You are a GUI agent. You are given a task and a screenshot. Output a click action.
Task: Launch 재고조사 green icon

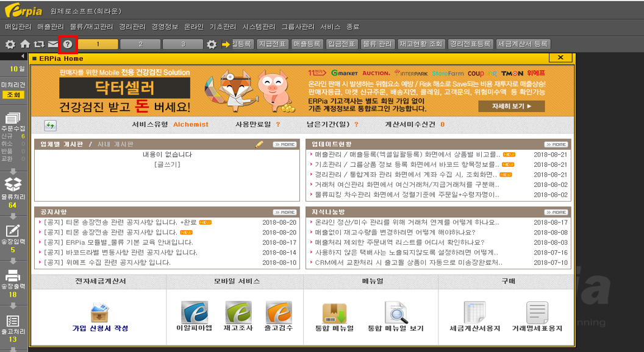[x=238, y=312]
